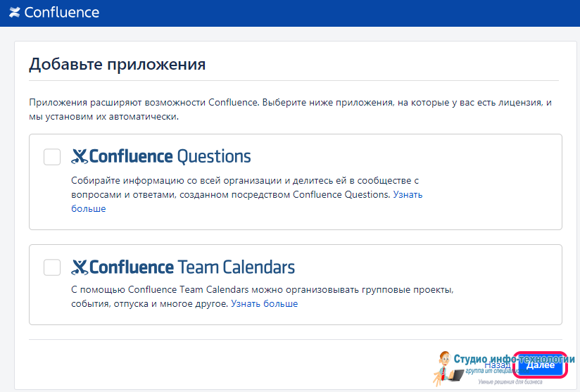580x392 pixels.
Task: Go back with the 'Назад' button
Action: (497, 365)
